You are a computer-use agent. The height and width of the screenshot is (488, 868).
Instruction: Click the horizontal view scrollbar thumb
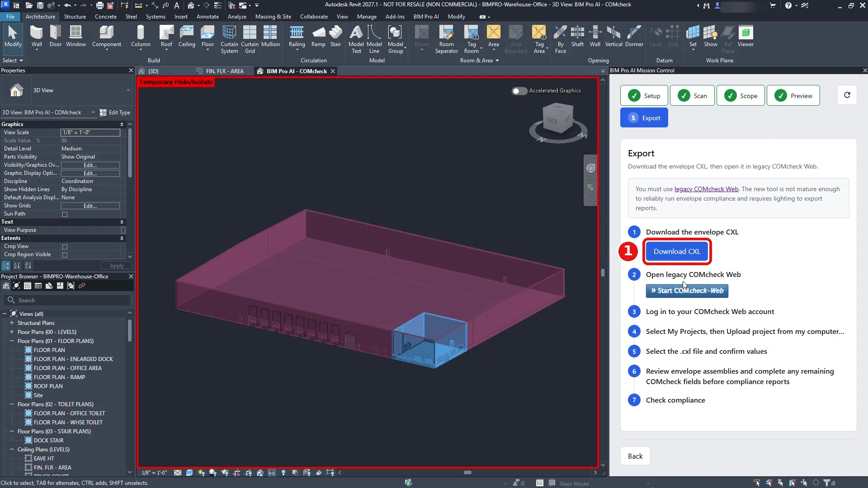click(468, 473)
